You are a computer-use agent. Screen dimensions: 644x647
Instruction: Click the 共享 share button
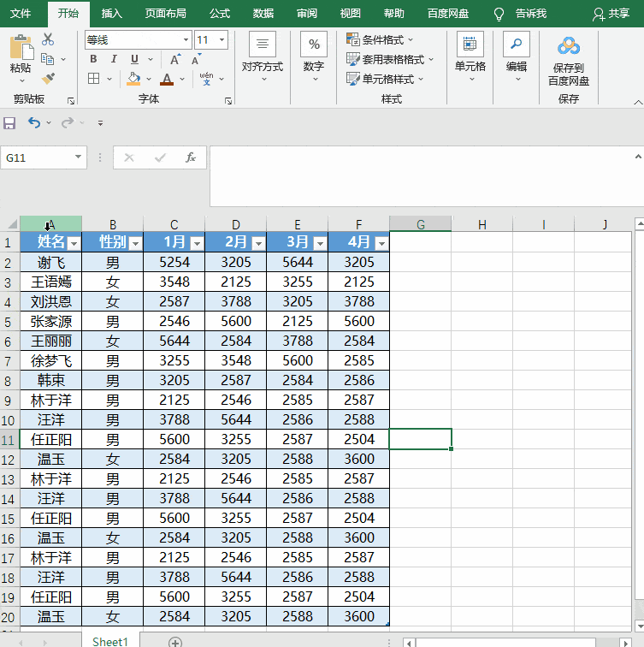(611, 14)
